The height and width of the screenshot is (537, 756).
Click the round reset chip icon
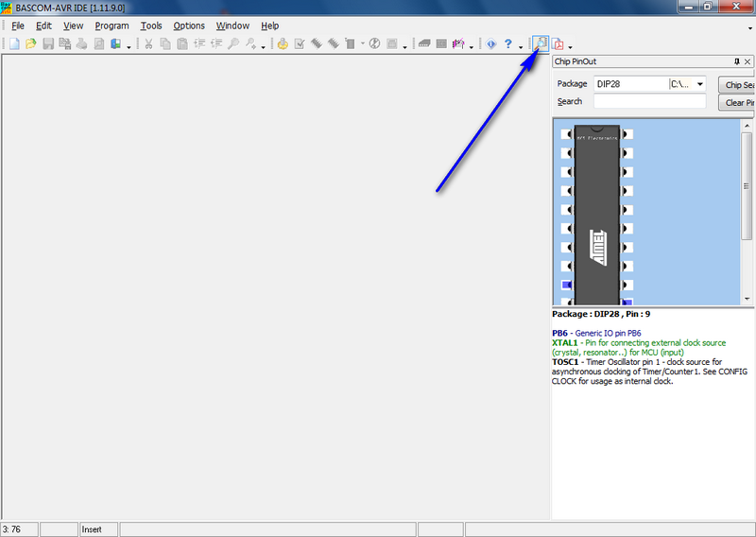coord(374,43)
